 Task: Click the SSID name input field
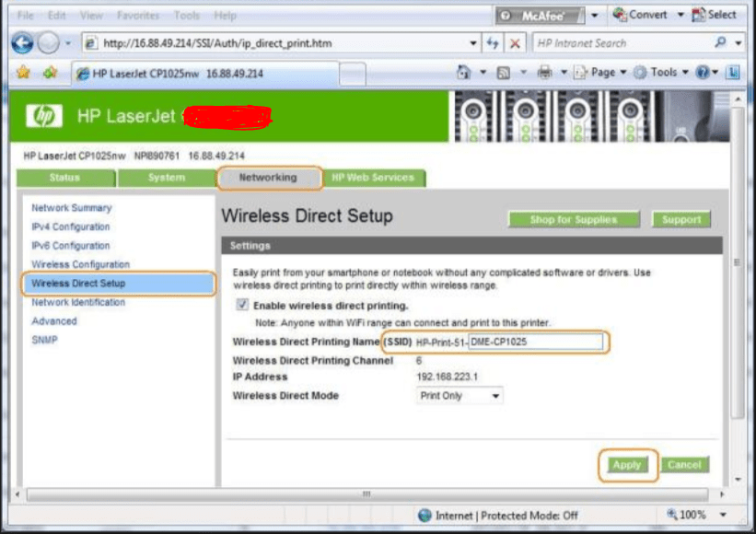(x=535, y=342)
